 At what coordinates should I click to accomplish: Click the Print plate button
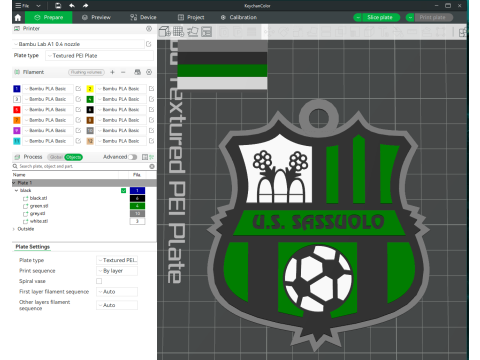(433, 17)
